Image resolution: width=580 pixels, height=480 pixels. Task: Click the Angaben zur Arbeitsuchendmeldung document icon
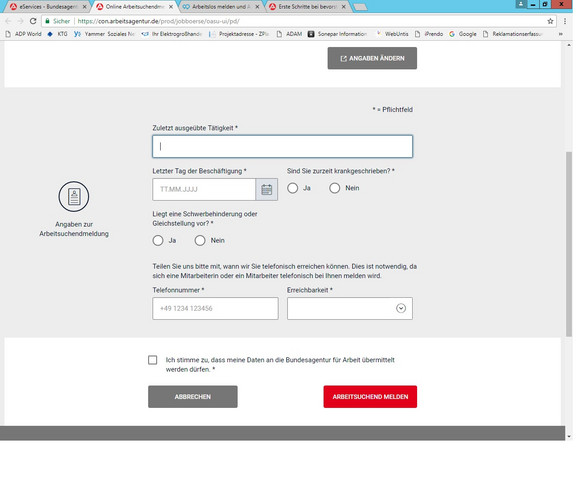click(74, 196)
